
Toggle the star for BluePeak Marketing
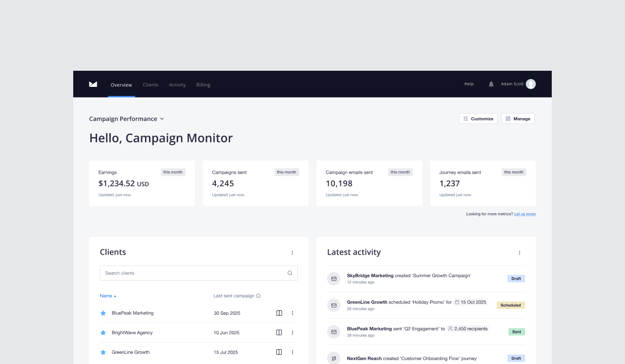tap(103, 313)
